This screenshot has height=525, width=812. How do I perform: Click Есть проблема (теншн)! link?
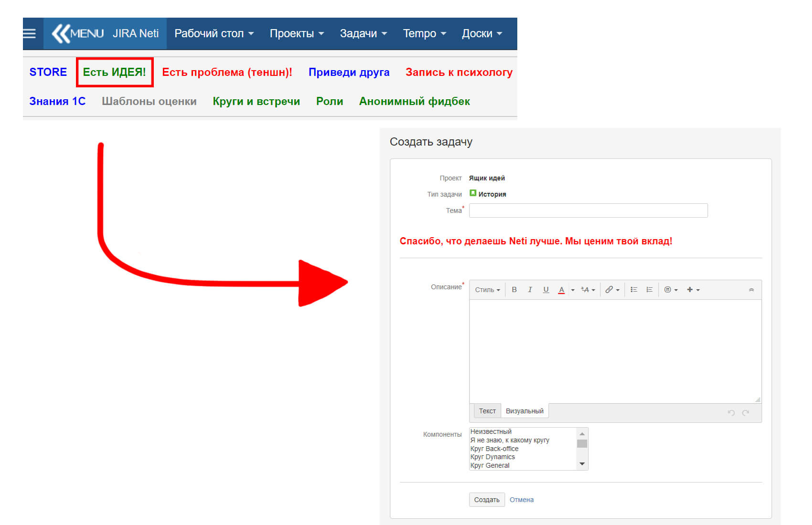click(x=227, y=72)
